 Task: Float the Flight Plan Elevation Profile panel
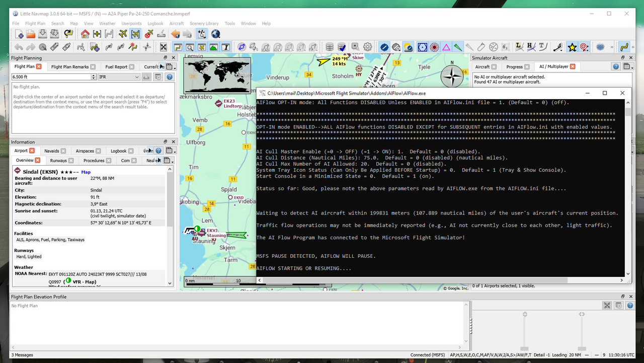pyautogui.click(x=623, y=297)
